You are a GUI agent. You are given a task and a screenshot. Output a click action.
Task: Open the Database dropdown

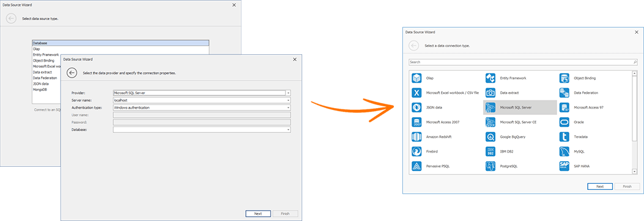point(288,129)
